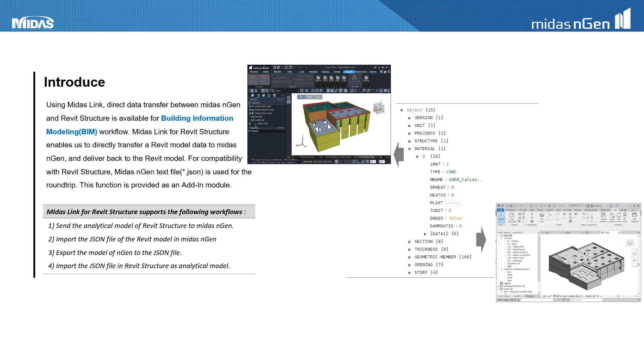
Task: Click the Switch Windows icon in Revit
Action: 603,216
